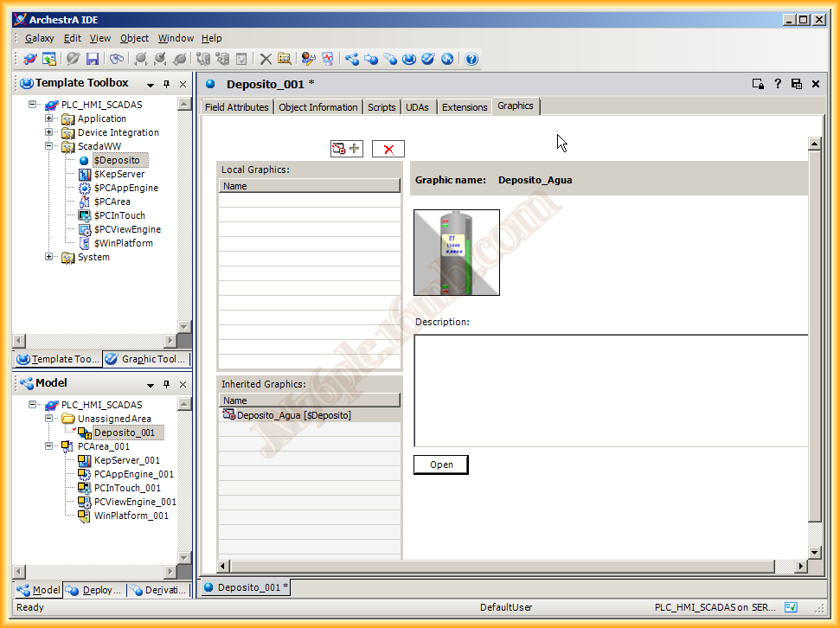Click the Open button
Screen dimensions: 840x628
(440, 465)
